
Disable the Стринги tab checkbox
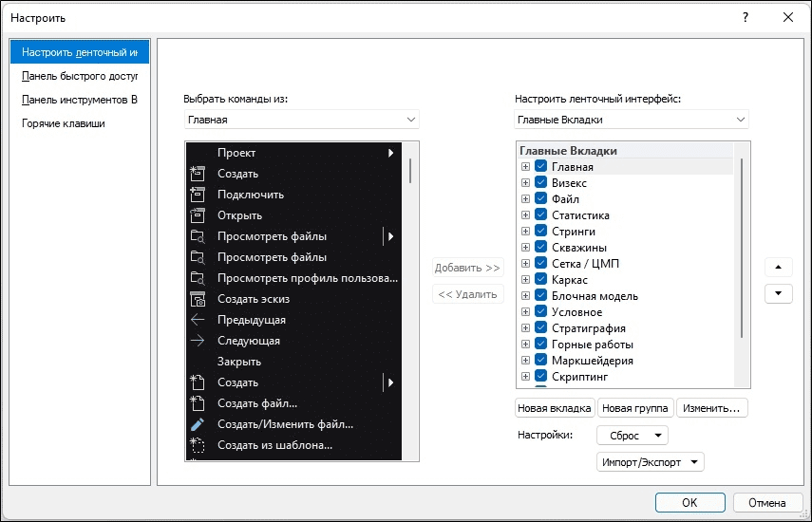540,231
